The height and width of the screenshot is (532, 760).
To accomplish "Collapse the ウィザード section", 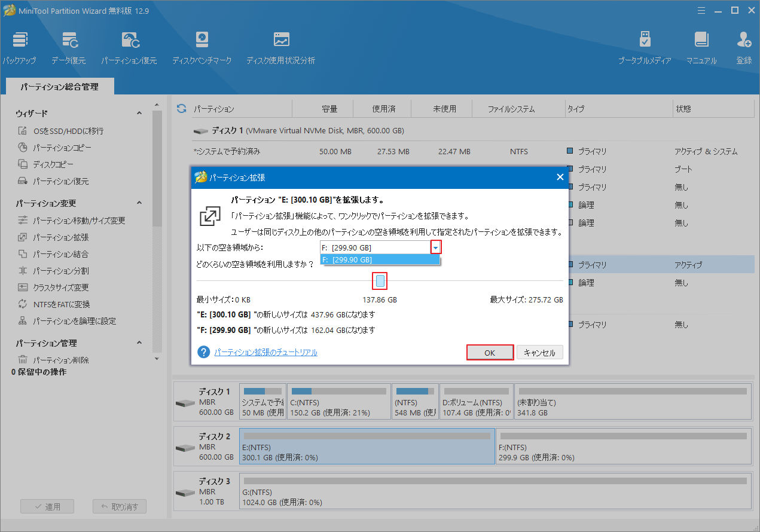I will (x=139, y=114).
